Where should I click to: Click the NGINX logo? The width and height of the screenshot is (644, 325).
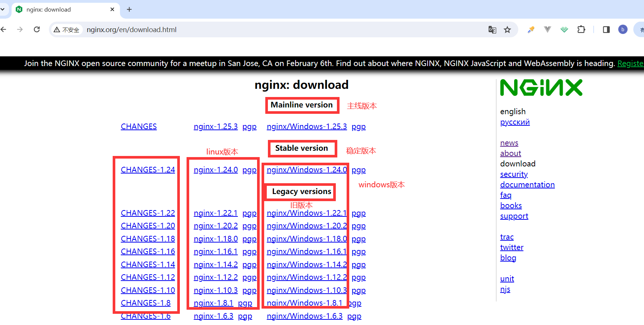541,88
